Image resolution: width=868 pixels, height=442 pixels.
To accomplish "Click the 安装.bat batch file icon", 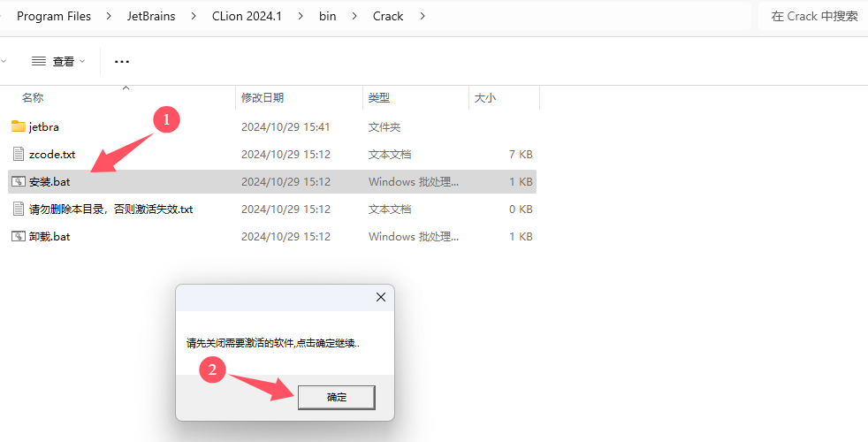I will (19, 181).
